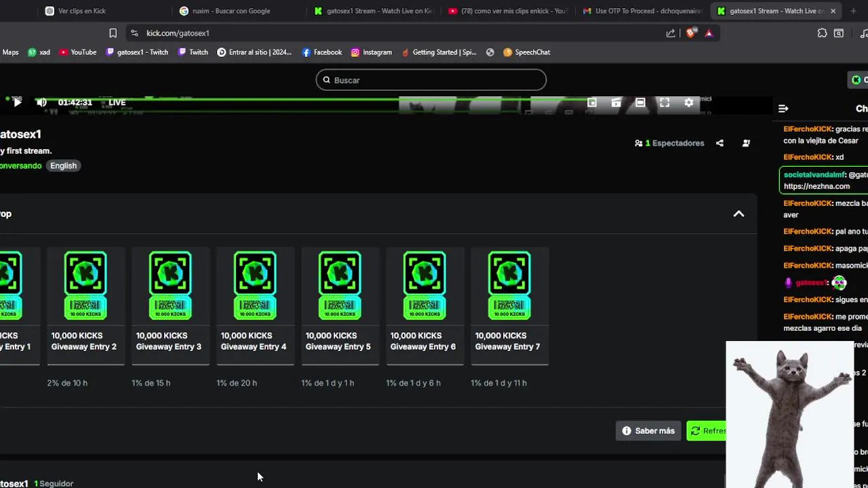Click the '2% de 10 h' progress text
868x488 pixels.
67,383
